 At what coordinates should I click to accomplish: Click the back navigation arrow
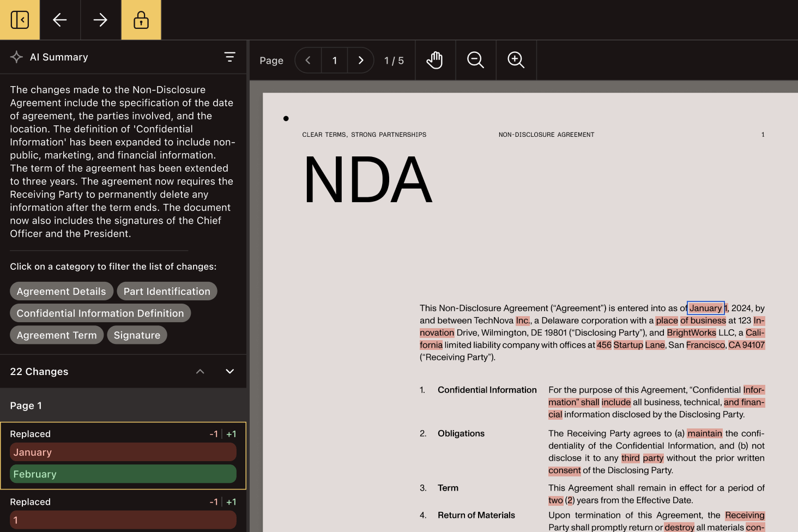pyautogui.click(x=60, y=20)
